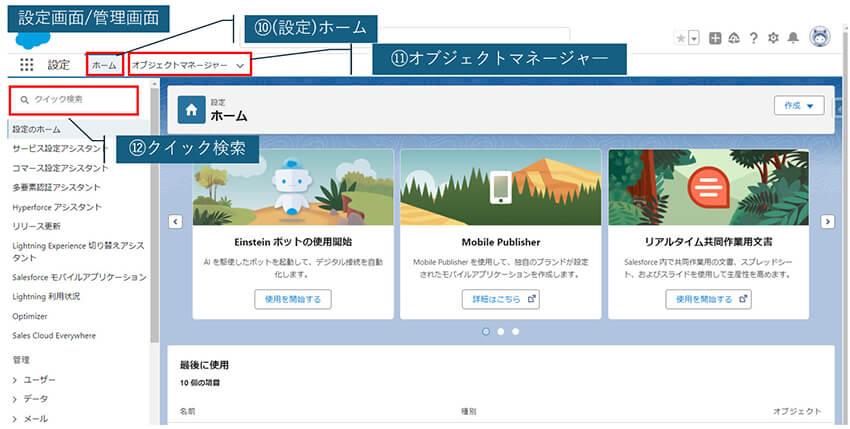This screenshot has width=850, height=429.
Task: Open the help question mark icon
Action: [x=754, y=38]
